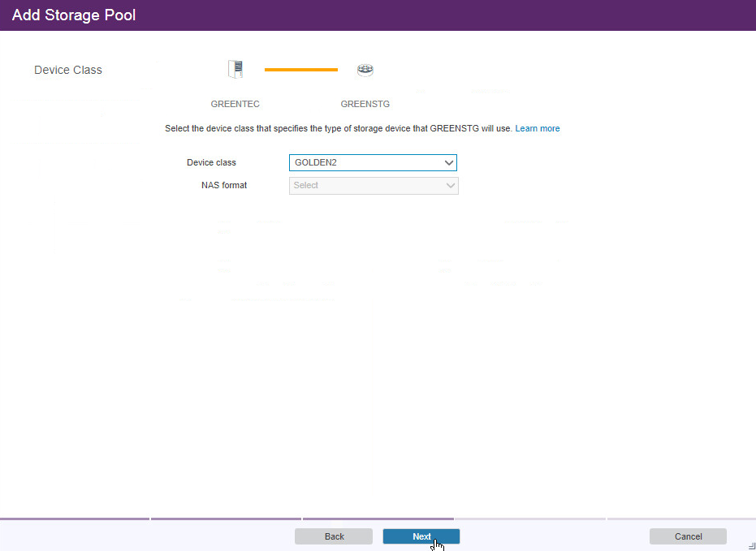The height and width of the screenshot is (551, 756).
Task: Cancel the Add Storage Pool wizard
Action: click(688, 536)
